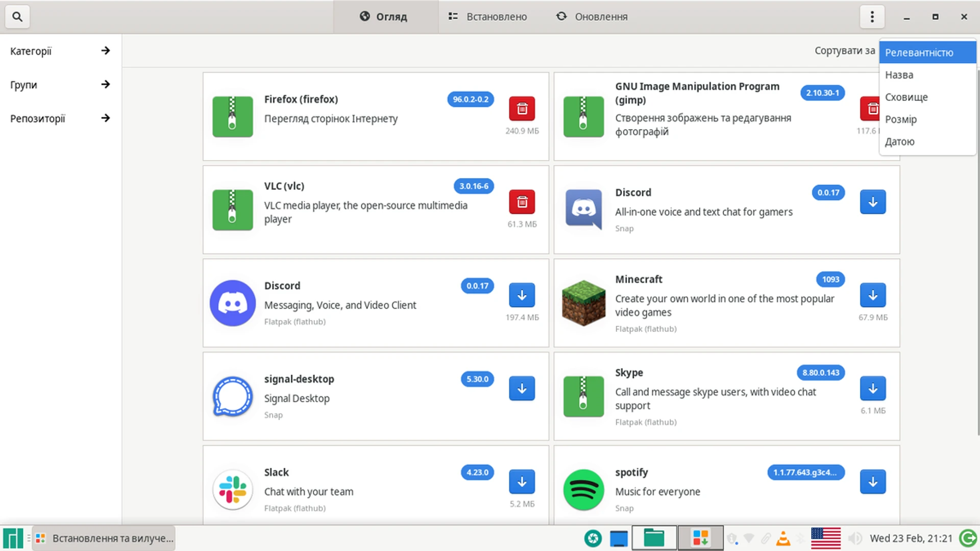Click the taskbar clock Wed 23 Feb
This screenshot has height=551, width=980.
tap(911, 538)
